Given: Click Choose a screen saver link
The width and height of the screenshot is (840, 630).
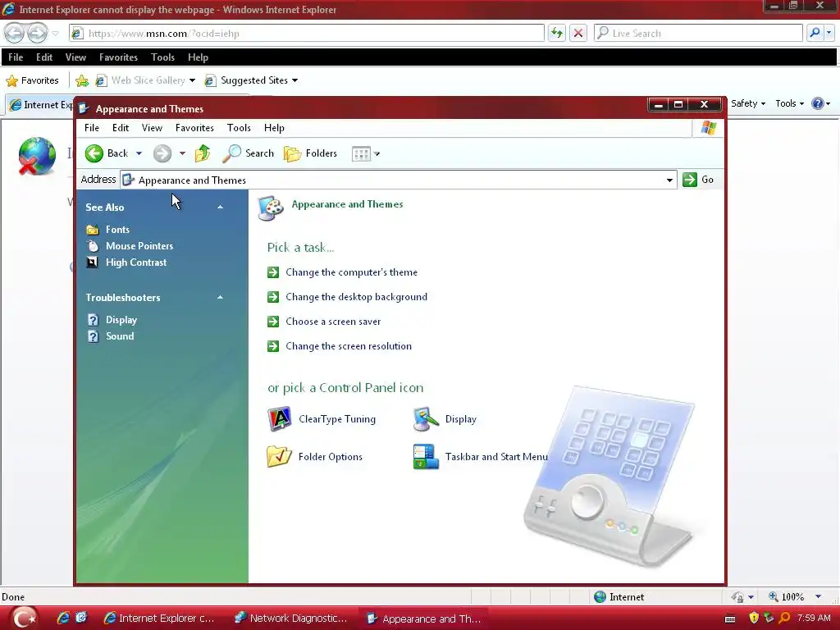Looking at the screenshot, I should (x=333, y=322).
